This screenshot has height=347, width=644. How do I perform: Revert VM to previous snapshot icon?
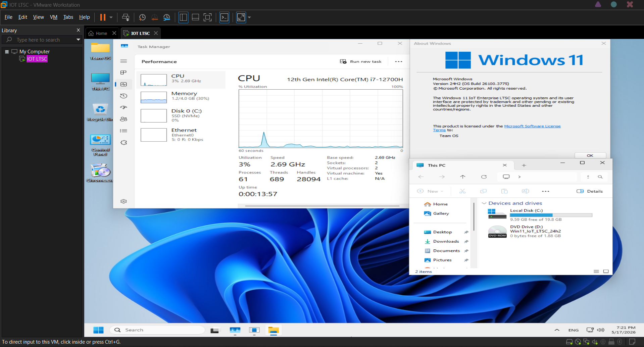(x=154, y=17)
